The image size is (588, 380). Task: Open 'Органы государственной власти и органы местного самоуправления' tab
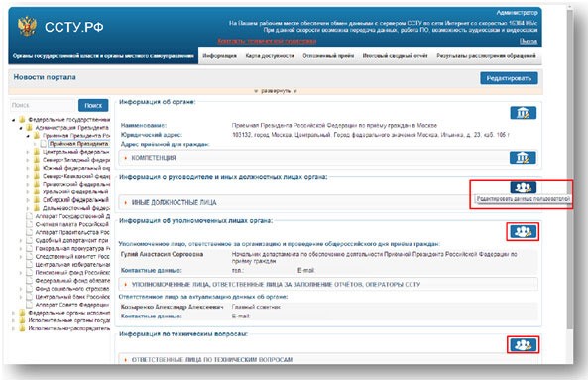103,56
